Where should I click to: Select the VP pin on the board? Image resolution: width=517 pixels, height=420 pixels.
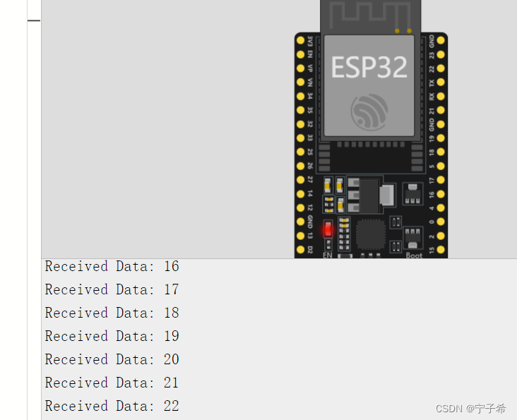(x=300, y=68)
